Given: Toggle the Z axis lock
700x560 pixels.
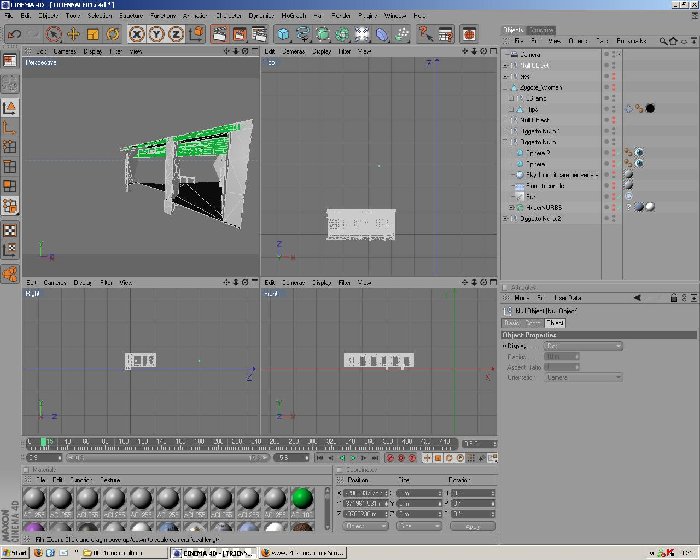Looking at the screenshot, I should coord(176,34).
